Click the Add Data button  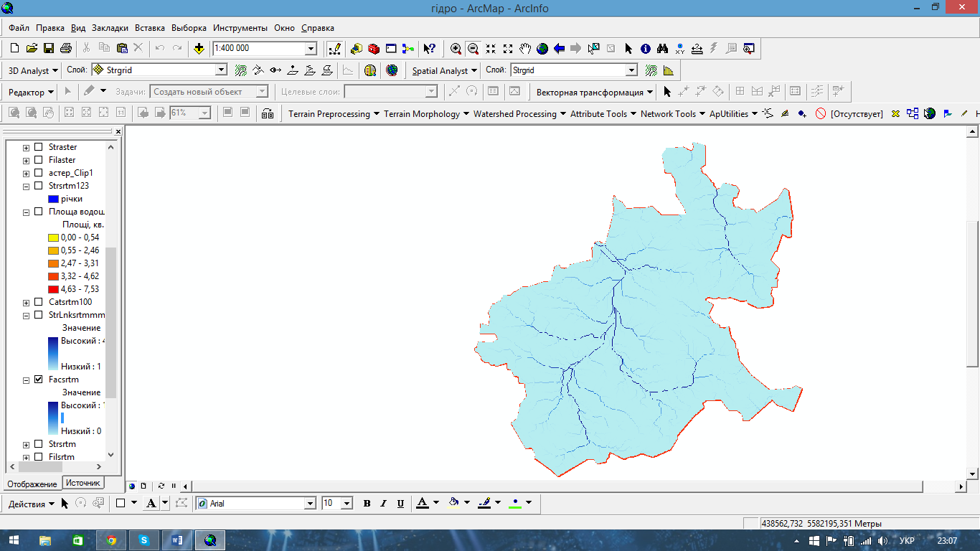click(199, 49)
